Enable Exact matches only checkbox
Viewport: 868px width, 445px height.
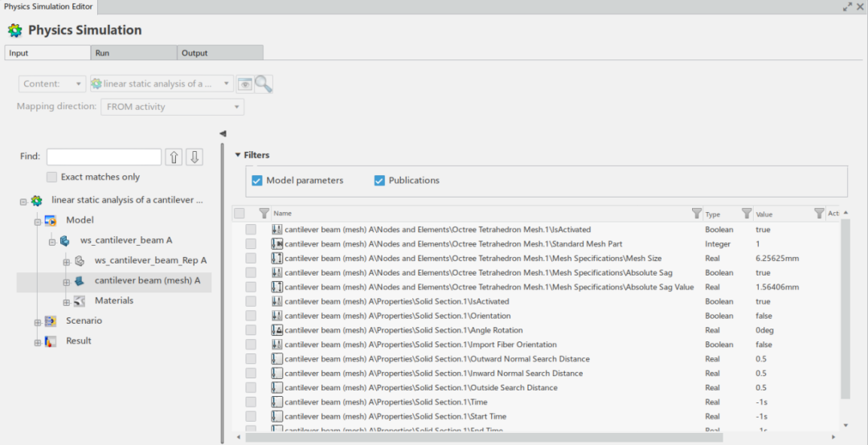coord(51,177)
